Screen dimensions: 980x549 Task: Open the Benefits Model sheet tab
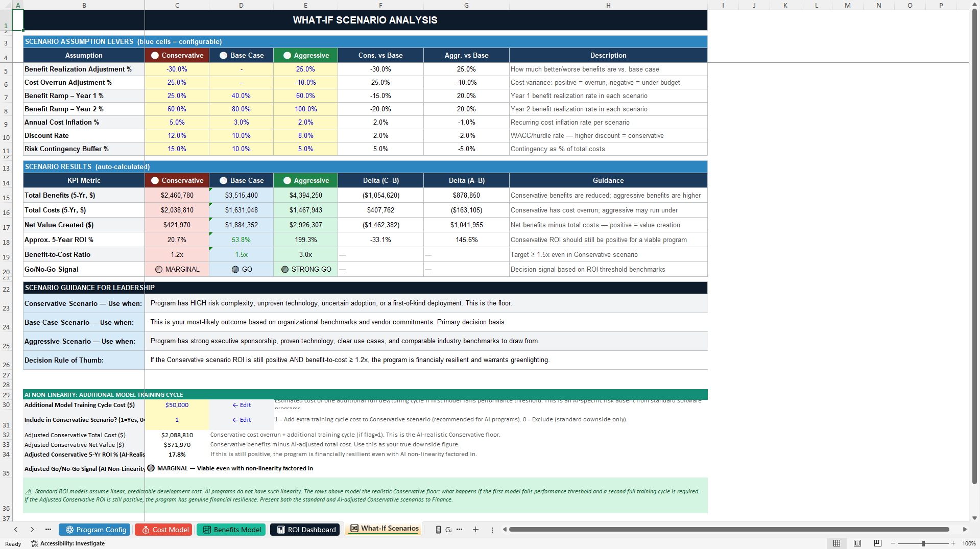tap(231, 530)
